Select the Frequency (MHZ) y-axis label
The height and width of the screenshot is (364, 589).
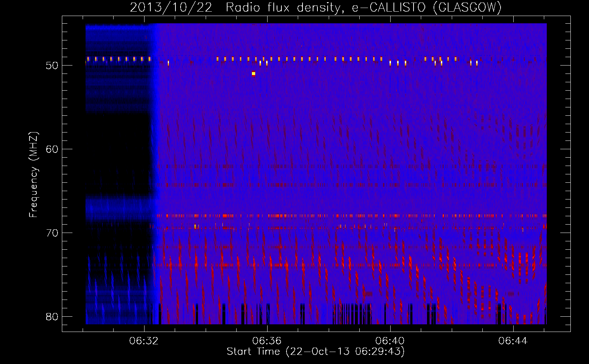point(33,175)
